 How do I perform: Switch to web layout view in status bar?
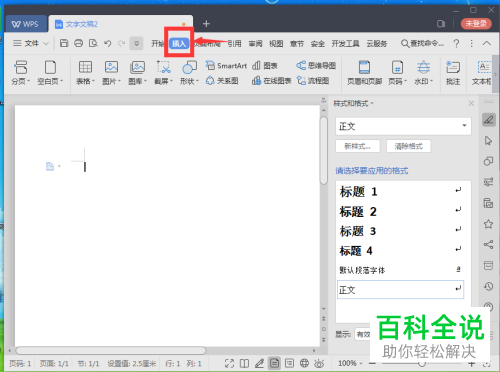click(x=304, y=363)
